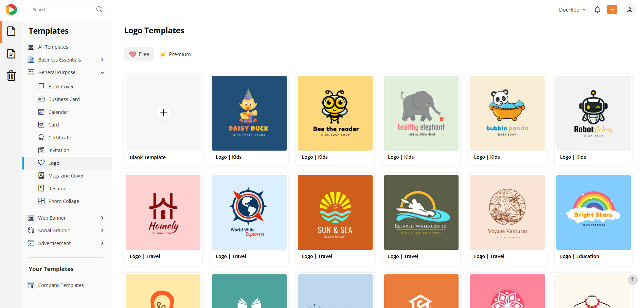Enable the Premium templates filter
Screen dimensions: 644x308
(175, 54)
